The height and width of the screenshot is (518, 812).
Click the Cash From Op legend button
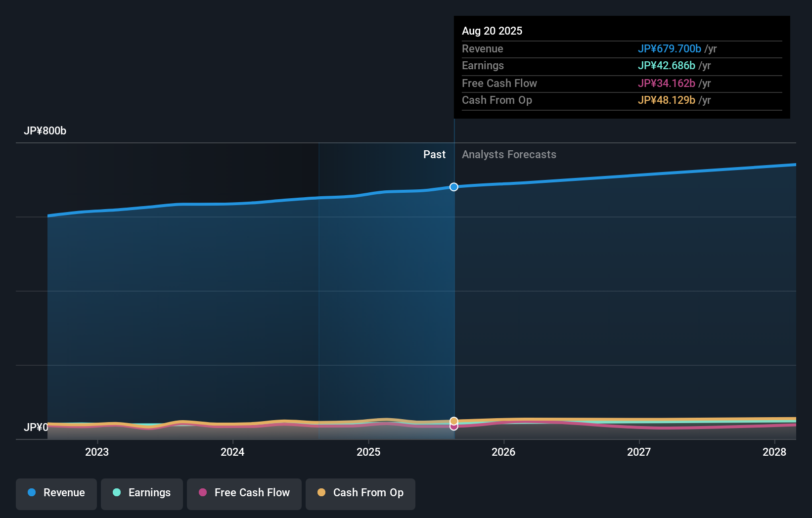(x=360, y=494)
